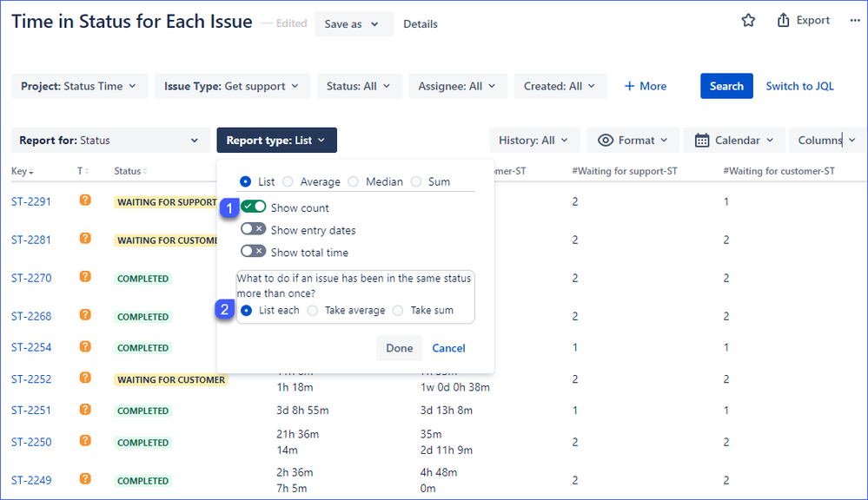Select the Median report type radio
The image size is (868, 500).
(x=353, y=181)
